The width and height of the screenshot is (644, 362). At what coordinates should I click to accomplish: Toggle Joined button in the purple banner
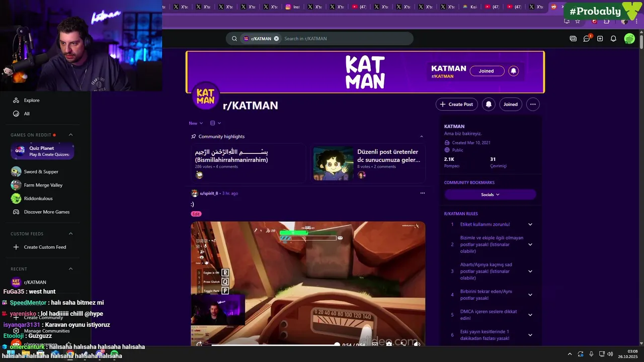pyautogui.click(x=487, y=71)
